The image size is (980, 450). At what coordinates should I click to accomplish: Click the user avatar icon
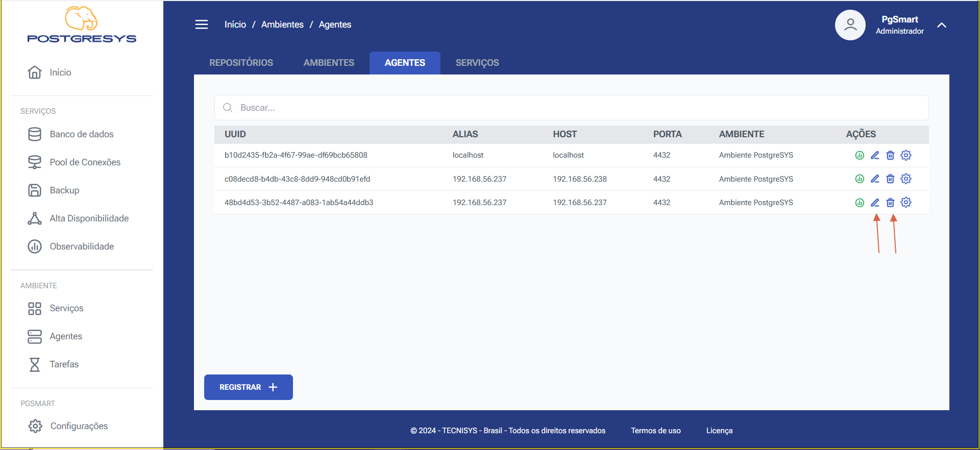850,24
